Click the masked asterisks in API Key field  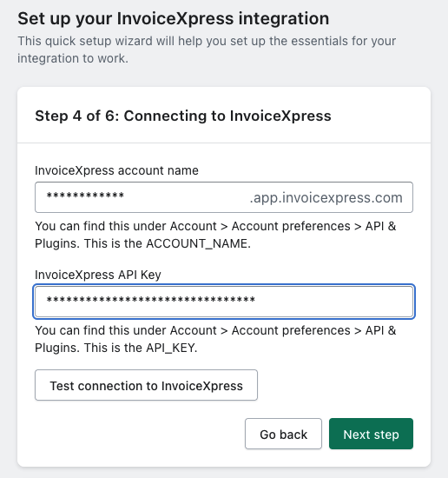[150, 300]
